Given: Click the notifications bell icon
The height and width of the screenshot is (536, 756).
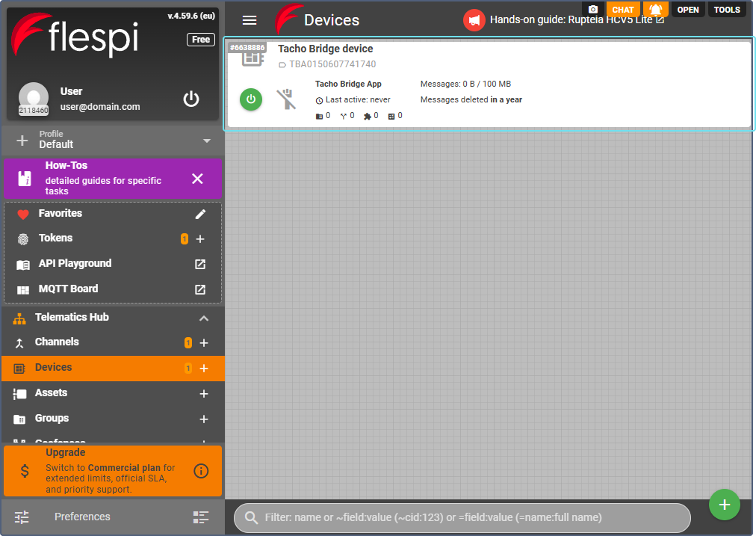Looking at the screenshot, I should coord(655,9).
